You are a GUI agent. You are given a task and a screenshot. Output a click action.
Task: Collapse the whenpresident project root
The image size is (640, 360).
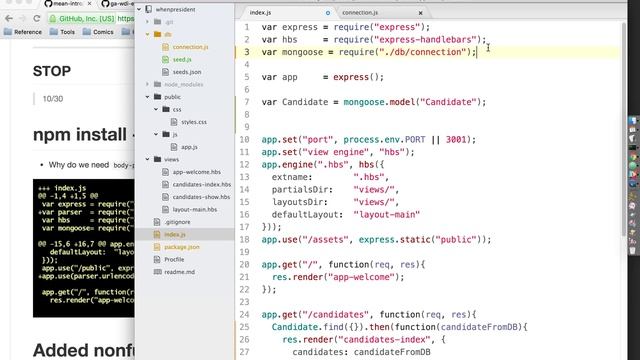click(140, 9)
